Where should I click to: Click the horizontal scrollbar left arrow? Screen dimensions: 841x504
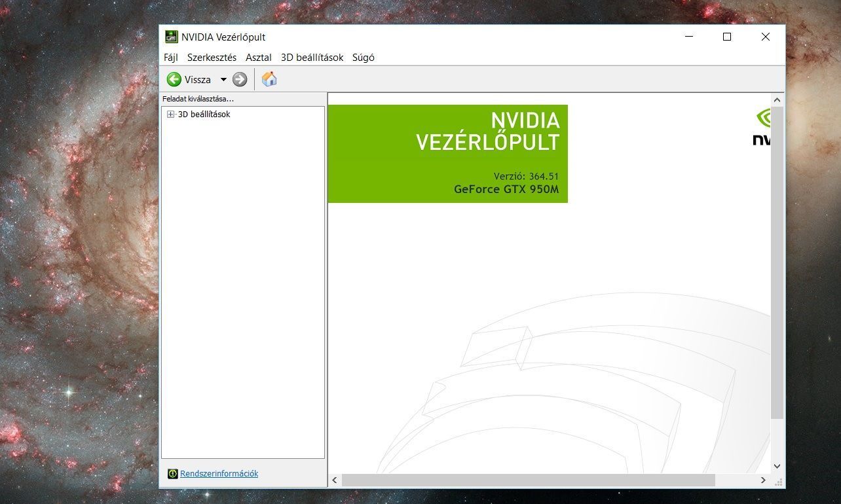tap(335, 480)
